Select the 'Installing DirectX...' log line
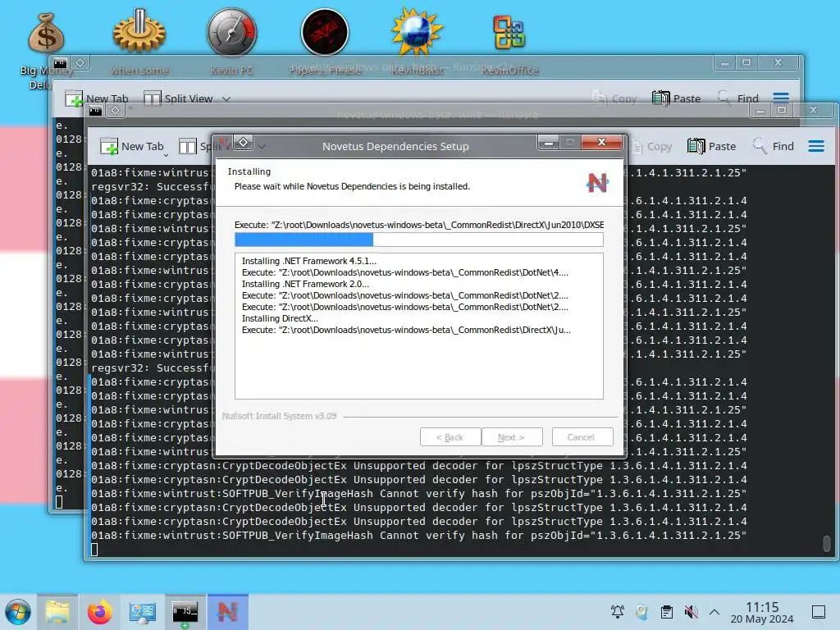The image size is (840, 630). [280, 318]
